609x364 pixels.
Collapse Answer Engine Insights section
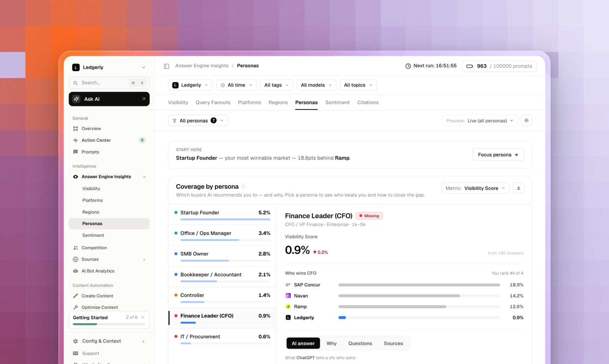point(144,177)
